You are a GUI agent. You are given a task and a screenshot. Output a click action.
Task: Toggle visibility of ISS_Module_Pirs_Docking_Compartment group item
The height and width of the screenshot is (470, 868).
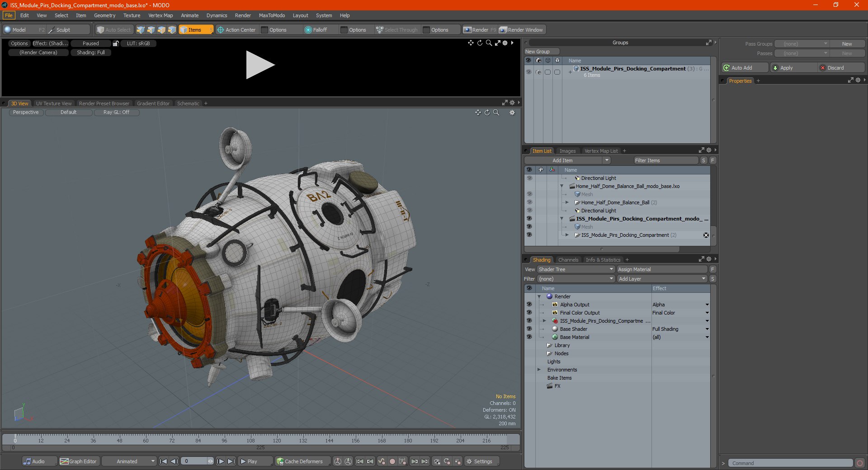coord(529,235)
